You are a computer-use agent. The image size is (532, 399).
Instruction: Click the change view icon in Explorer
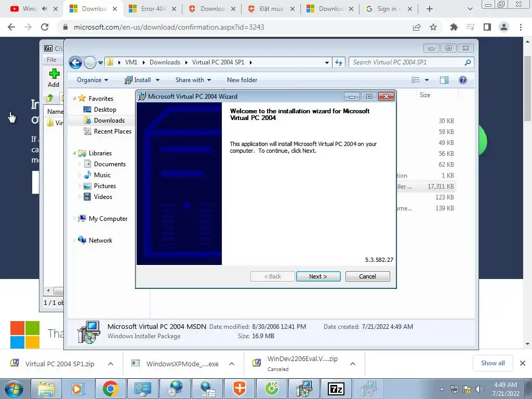click(x=416, y=80)
